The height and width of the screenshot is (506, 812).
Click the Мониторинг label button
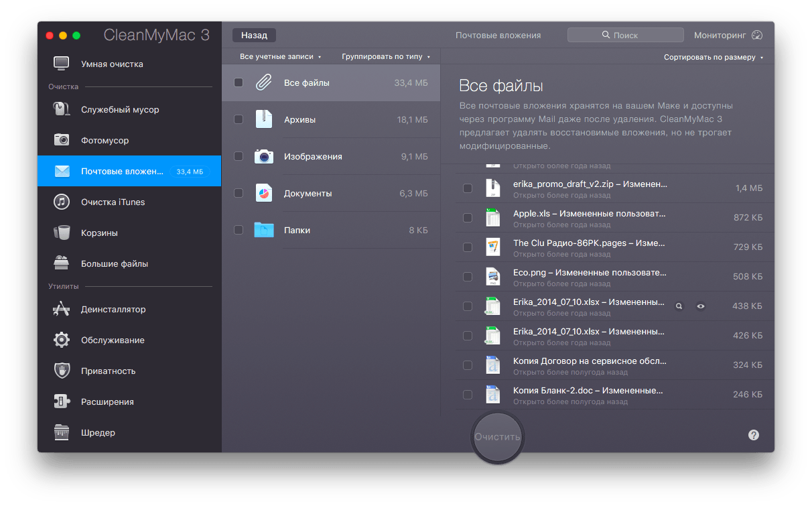click(x=720, y=36)
